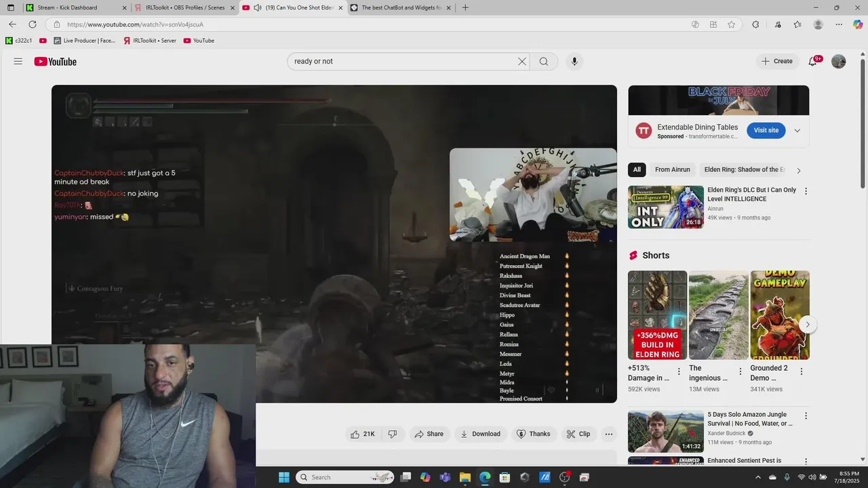Open the YouTube guide hamburger menu
Screen dimensions: 868x488
(x=18, y=61)
